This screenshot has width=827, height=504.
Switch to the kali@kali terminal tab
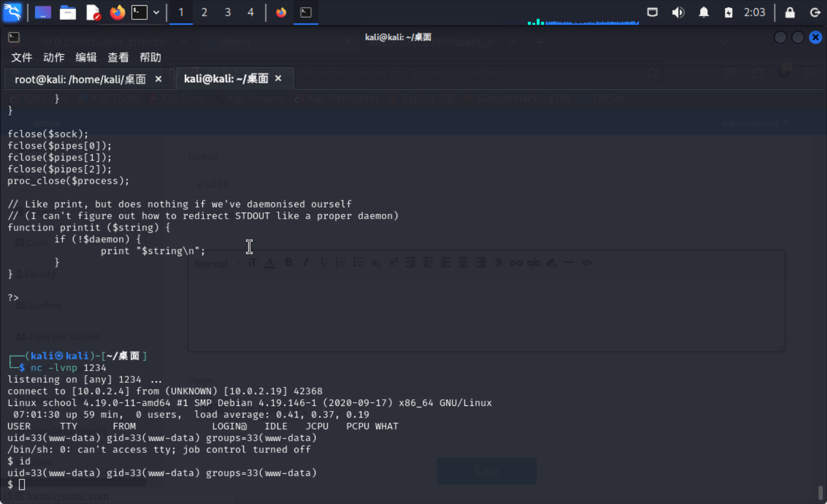226,78
